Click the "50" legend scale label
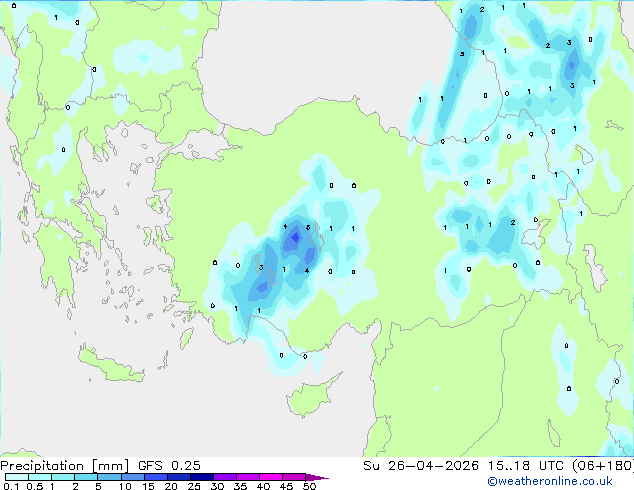The width and height of the screenshot is (634, 490). click(309, 486)
